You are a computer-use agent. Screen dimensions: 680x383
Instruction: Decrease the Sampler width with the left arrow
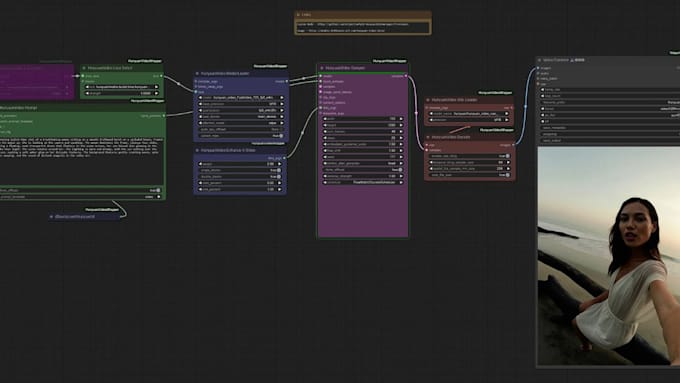(325, 119)
